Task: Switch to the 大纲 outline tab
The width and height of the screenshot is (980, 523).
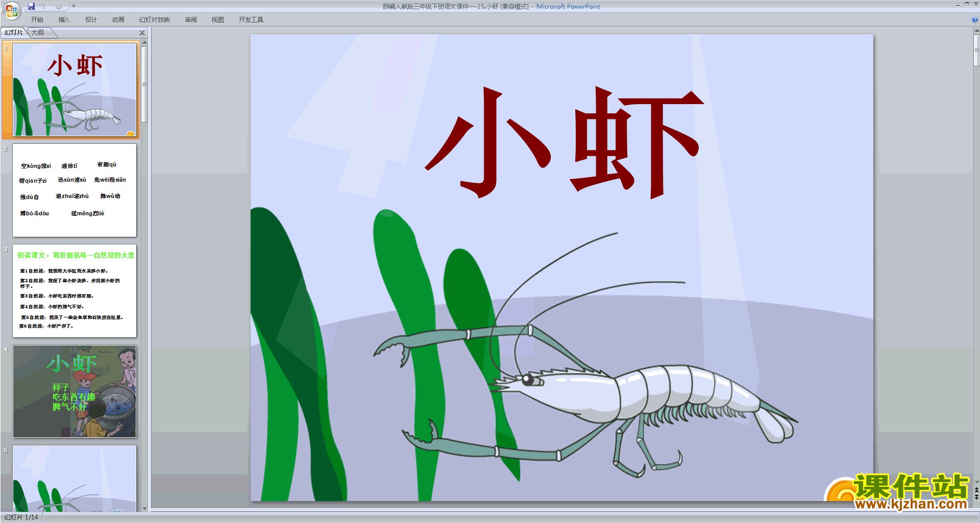Action: [x=38, y=33]
